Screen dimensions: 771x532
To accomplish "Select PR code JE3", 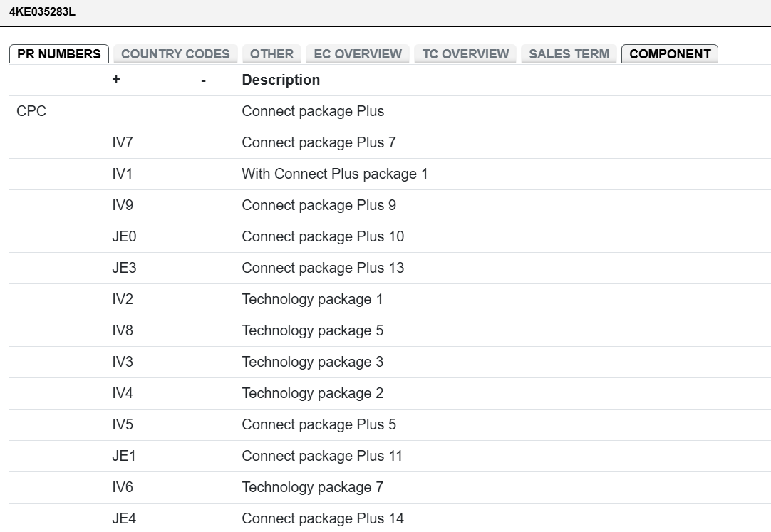I will click(x=124, y=268).
